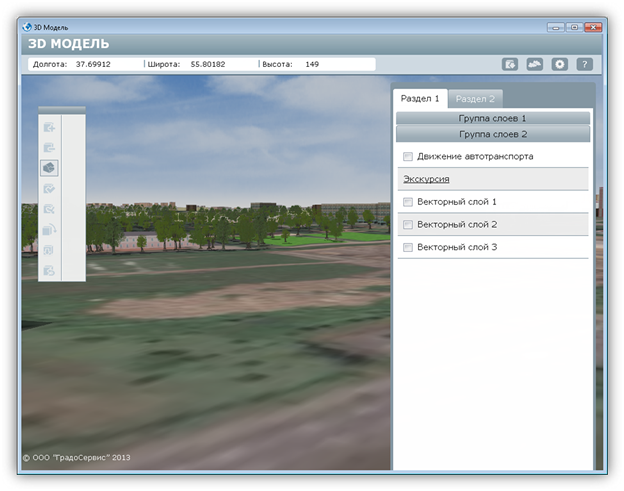Open the Экскурсия link
The image size is (624, 491).
[x=425, y=179]
